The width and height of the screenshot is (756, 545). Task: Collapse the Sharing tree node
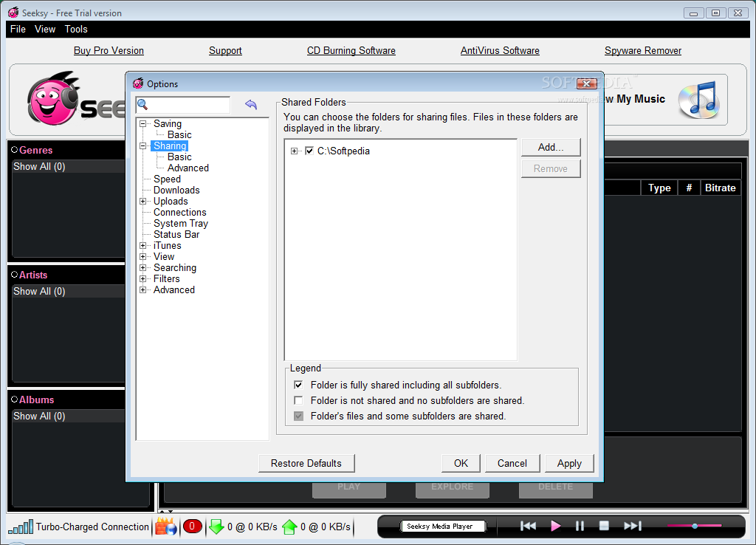click(142, 145)
